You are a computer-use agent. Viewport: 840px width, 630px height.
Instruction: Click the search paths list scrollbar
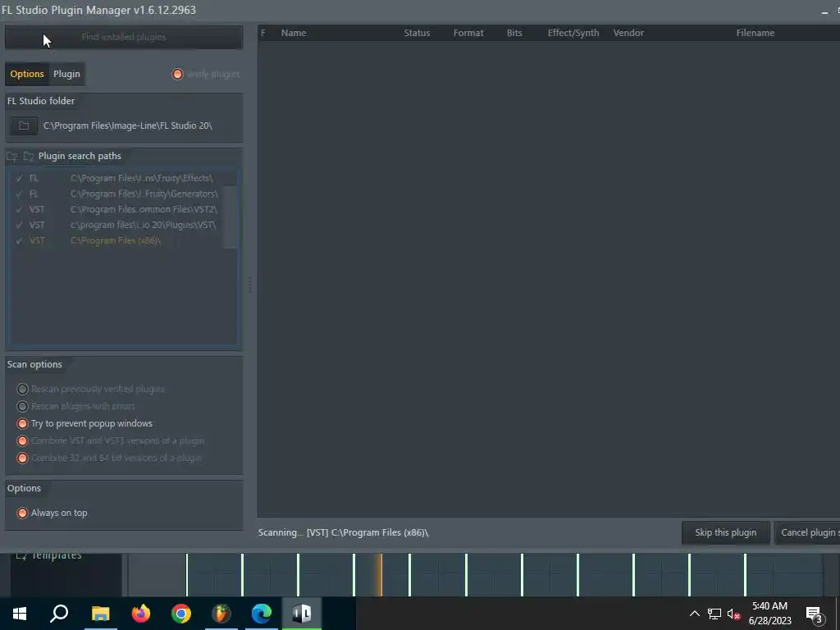pos(231,217)
